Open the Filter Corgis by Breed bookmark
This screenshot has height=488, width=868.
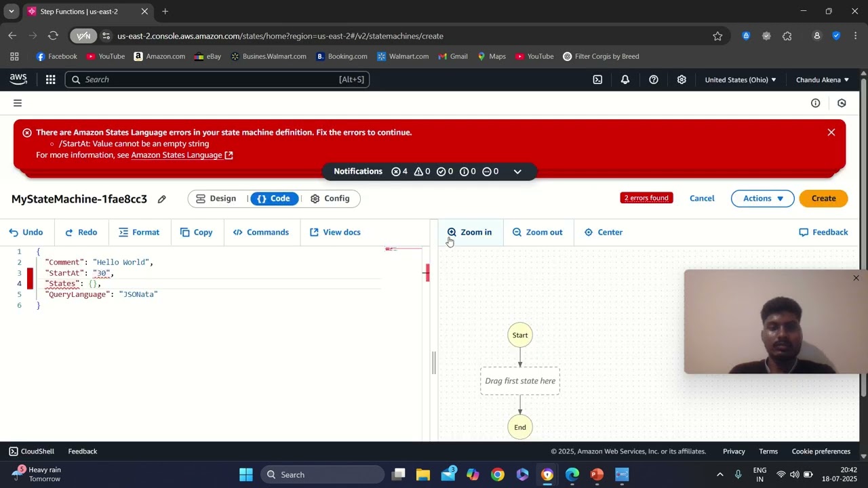[601, 56]
